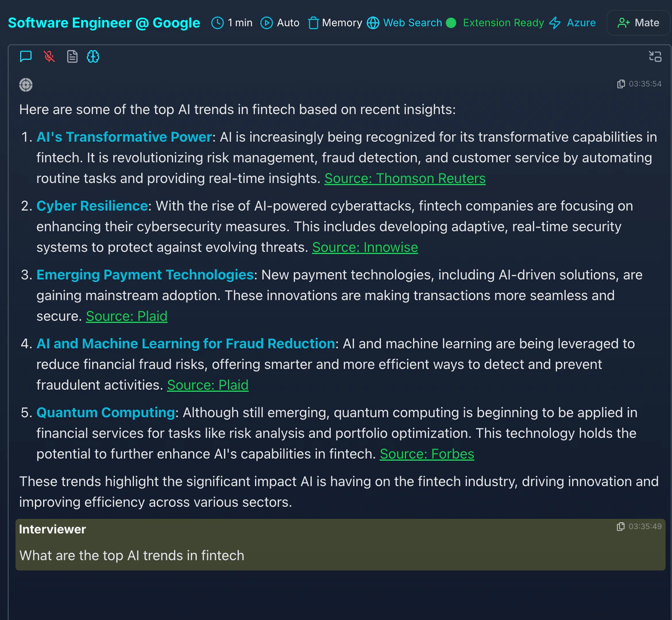The width and height of the screenshot is (672, 620).
Task: Click the Azure lightning bolt icon
Action: [554, 22]
